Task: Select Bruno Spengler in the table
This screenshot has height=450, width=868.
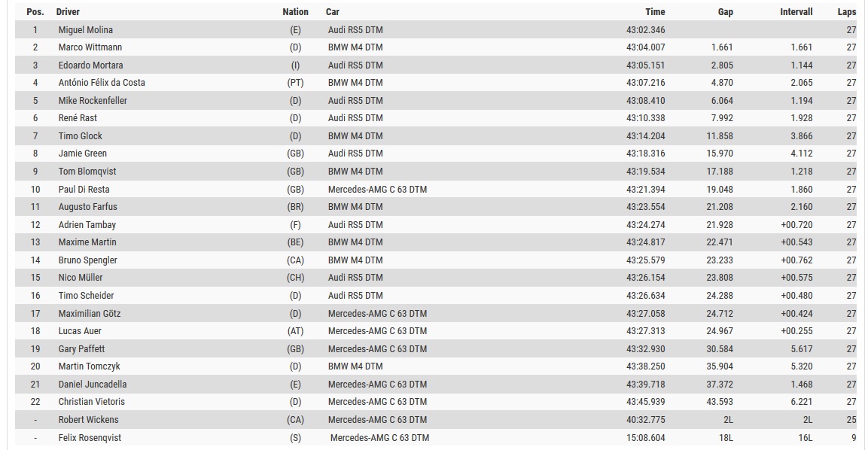Action: [88, 260]
